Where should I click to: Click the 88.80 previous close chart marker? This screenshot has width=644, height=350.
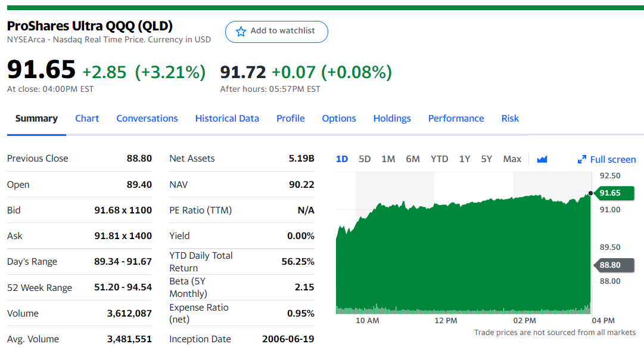pos(614,265)
